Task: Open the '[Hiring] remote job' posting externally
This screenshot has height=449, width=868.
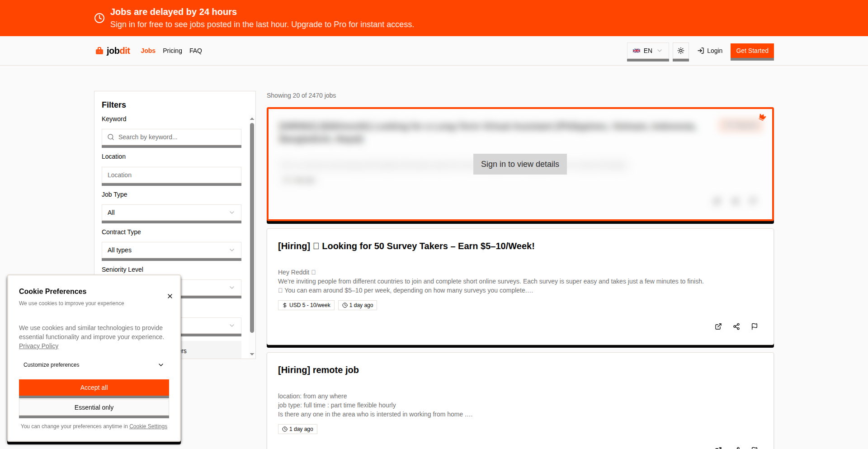Action: click(718, 448)
